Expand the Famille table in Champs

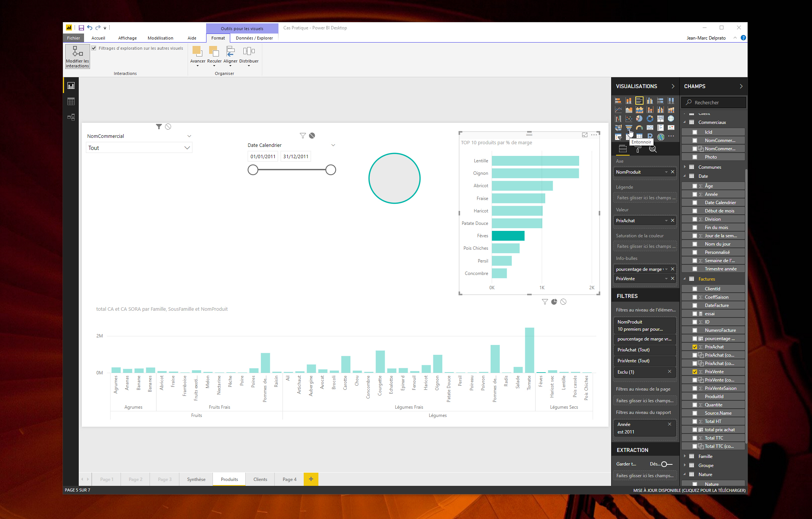685,456
